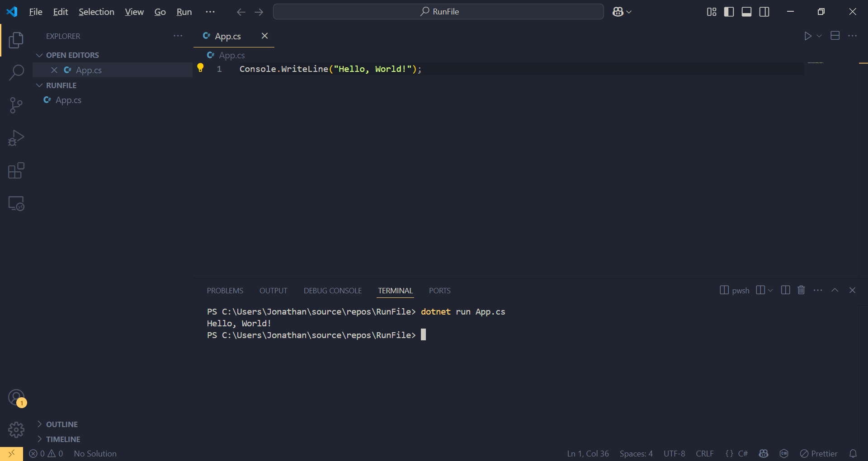Image resolution: width=868 pixels, height=461 pixels.
Task: Open the Source Control view
Action: tap(16, 105)
